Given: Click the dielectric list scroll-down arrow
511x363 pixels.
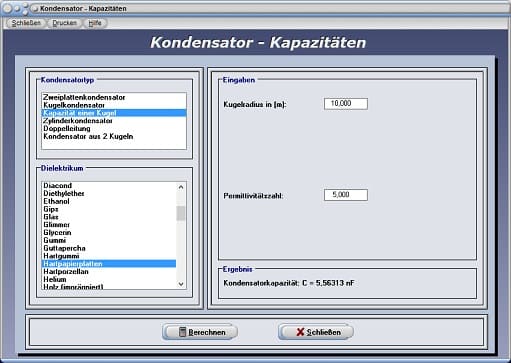Looking at the screenshot, I should (x=181, y=284).
